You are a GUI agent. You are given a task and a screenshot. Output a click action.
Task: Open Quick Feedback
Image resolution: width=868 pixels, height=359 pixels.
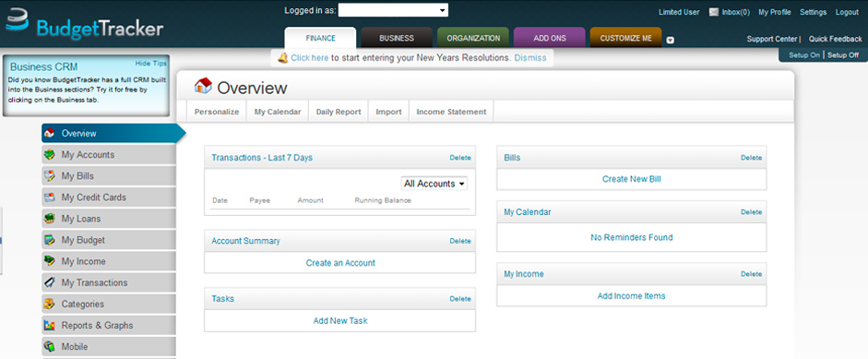coord(836,39)
